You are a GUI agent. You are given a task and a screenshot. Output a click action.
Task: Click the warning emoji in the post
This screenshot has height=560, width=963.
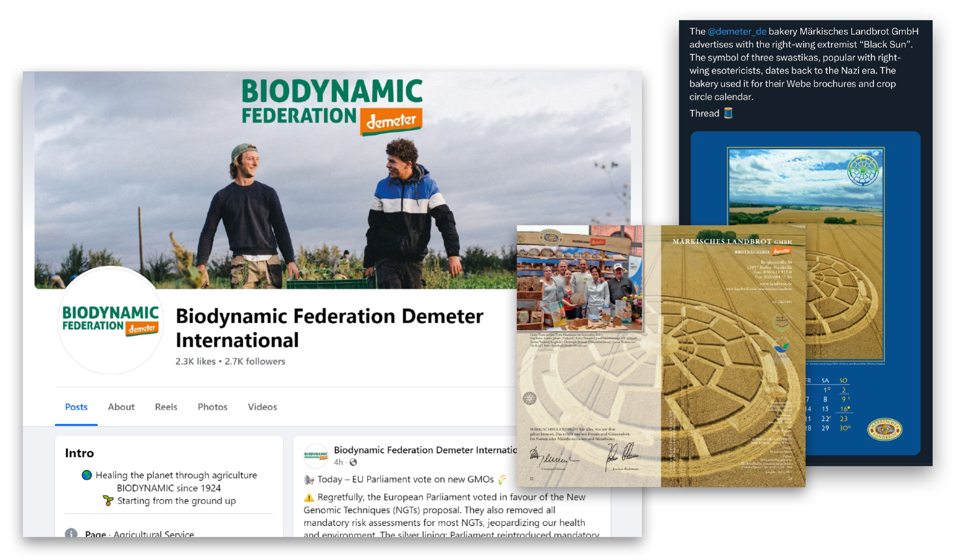click(309, 497)
